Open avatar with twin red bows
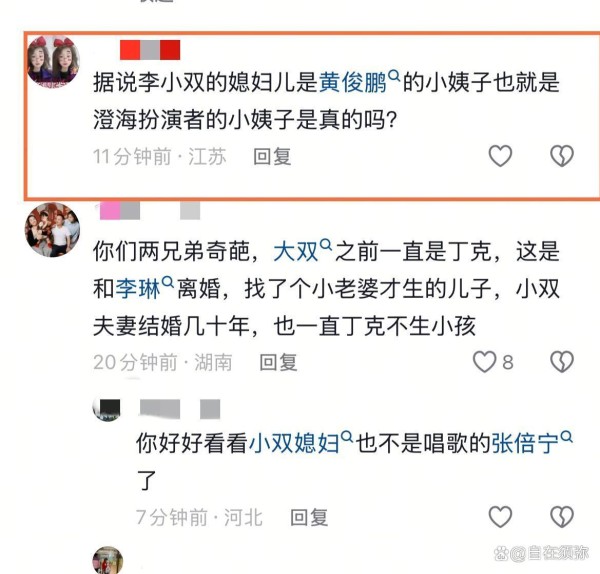This screenshot has width=600, height=574. [53, 62]
